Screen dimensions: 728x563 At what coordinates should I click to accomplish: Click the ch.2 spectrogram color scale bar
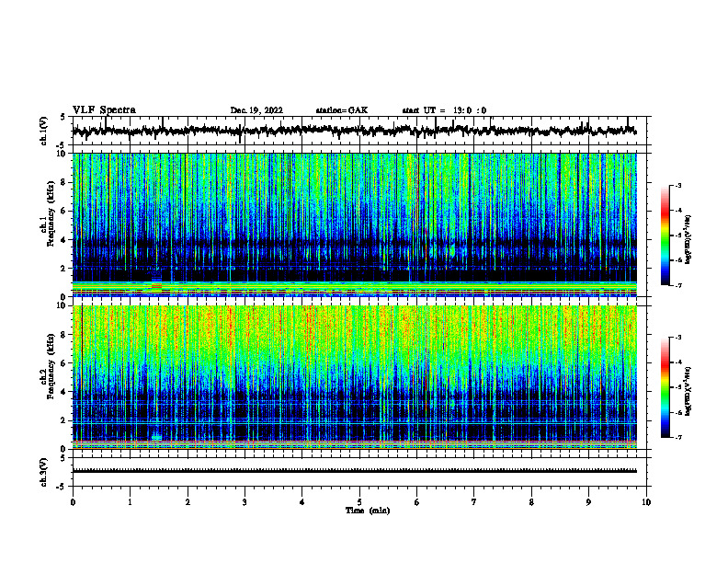pyautogui.click(x=665, y=387)
